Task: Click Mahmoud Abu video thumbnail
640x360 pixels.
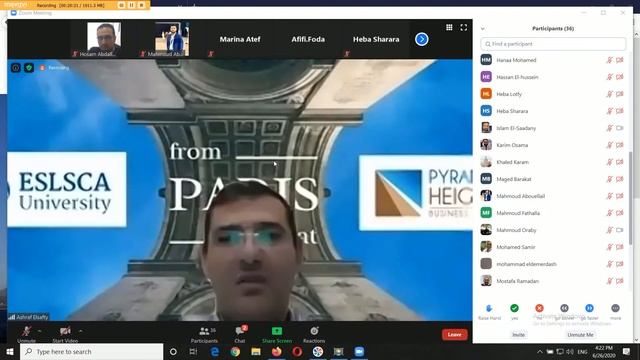Action: 172,39
